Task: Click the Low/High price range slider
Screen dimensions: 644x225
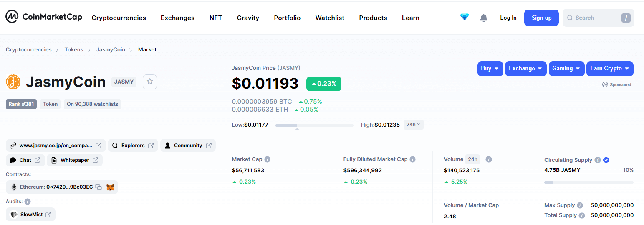Action: tap(314, 125)
